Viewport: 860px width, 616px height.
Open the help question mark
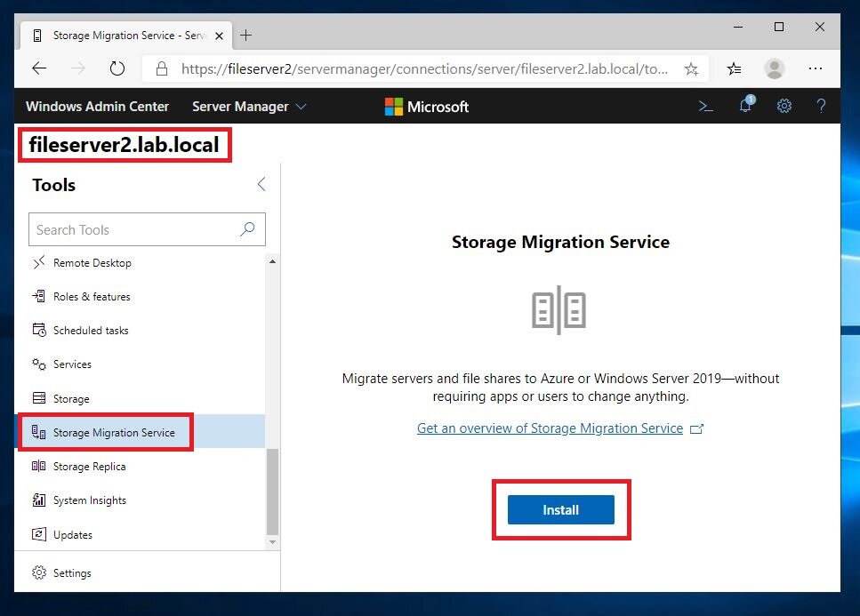(x=821, y=106)
